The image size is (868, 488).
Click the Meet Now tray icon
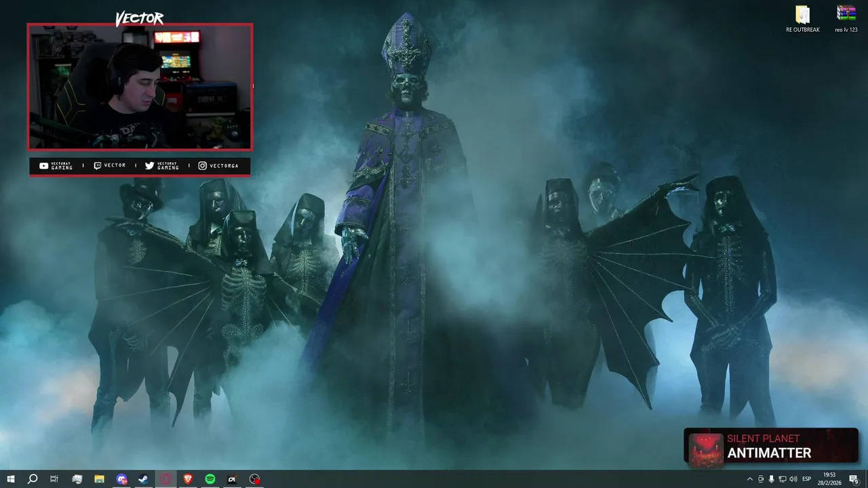tap(760, 479)
